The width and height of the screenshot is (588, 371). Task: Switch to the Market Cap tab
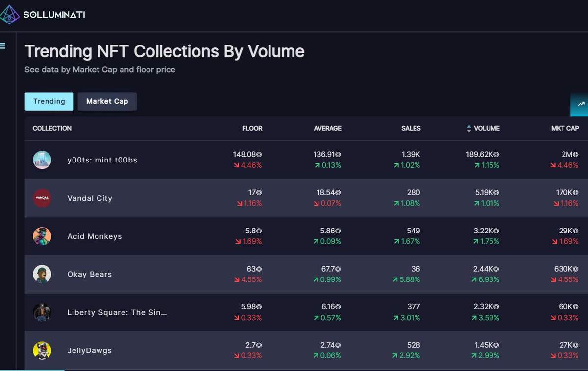[x=107, y=101]
